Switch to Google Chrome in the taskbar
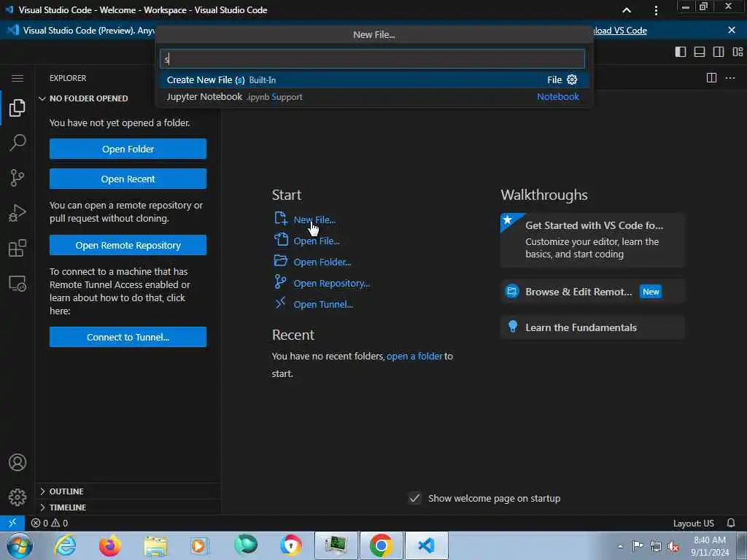The width and height of the screenshot is (747, 560). pyautogui.click(x=381, y=545)
